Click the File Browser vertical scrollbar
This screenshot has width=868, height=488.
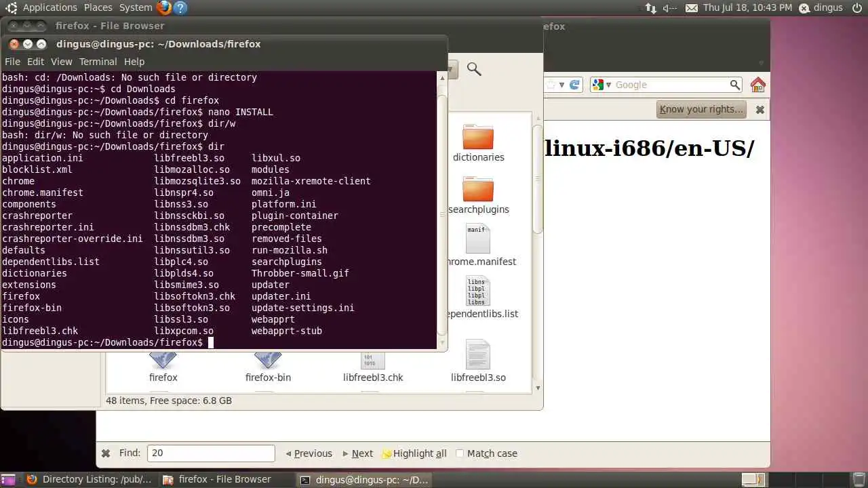[538, 180]
